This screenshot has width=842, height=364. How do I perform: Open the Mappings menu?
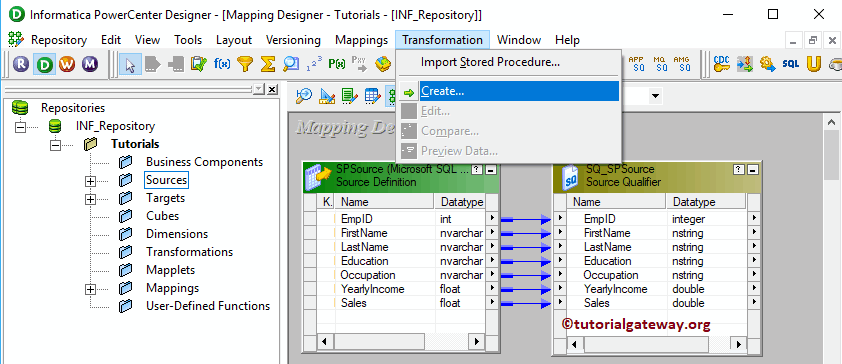pos(361,40)
